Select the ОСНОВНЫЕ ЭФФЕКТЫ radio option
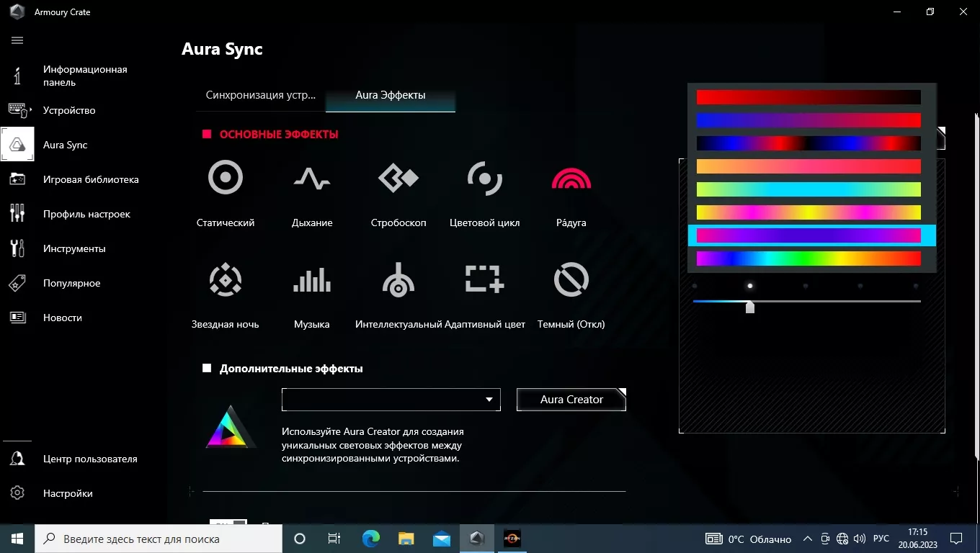 click(207, 134)
